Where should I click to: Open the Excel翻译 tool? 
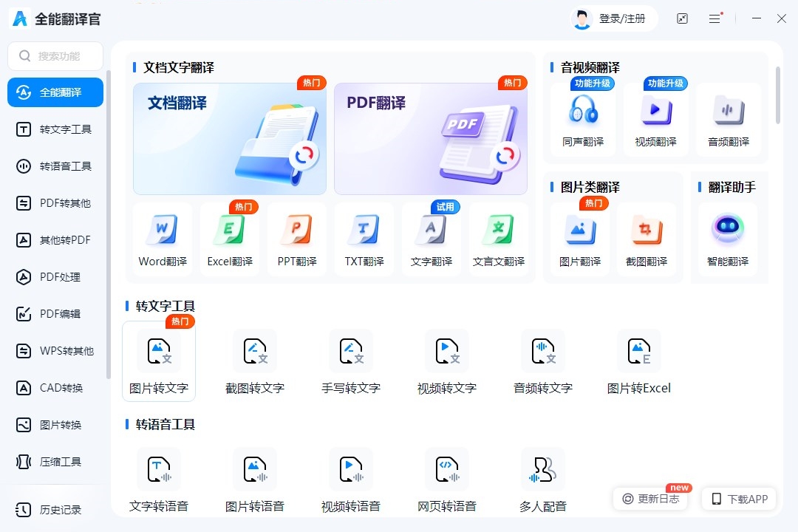click(230, 239)
